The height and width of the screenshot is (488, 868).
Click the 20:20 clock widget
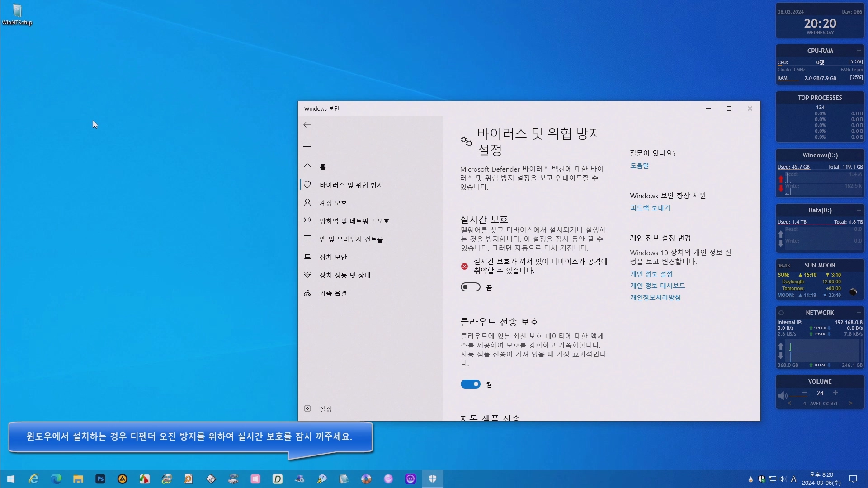click(820, 23)
